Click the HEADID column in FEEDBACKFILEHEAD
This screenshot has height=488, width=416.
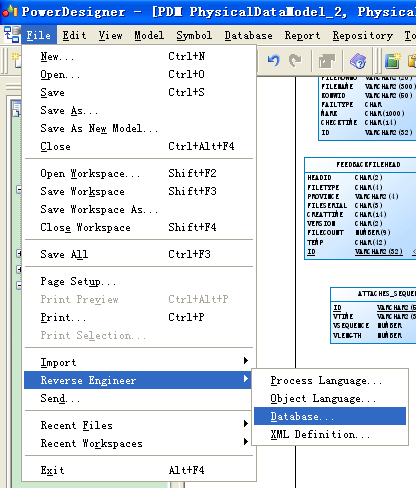coord(319,178)
